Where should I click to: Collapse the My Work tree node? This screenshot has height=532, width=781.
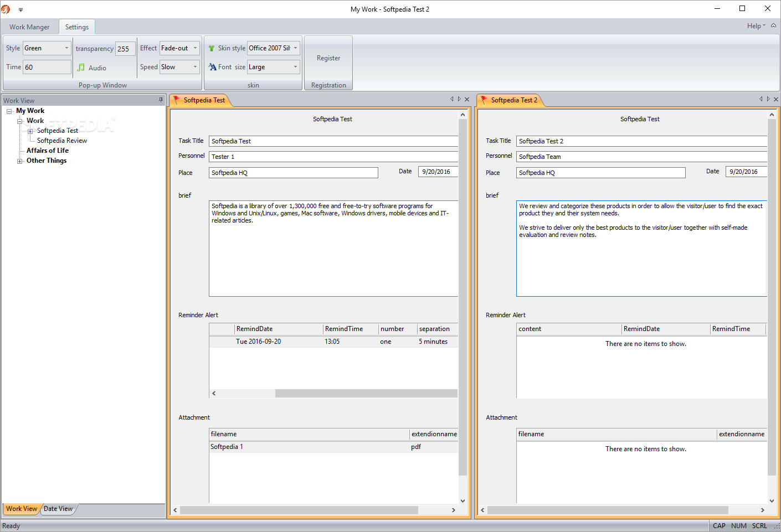(x=9, y=111)
